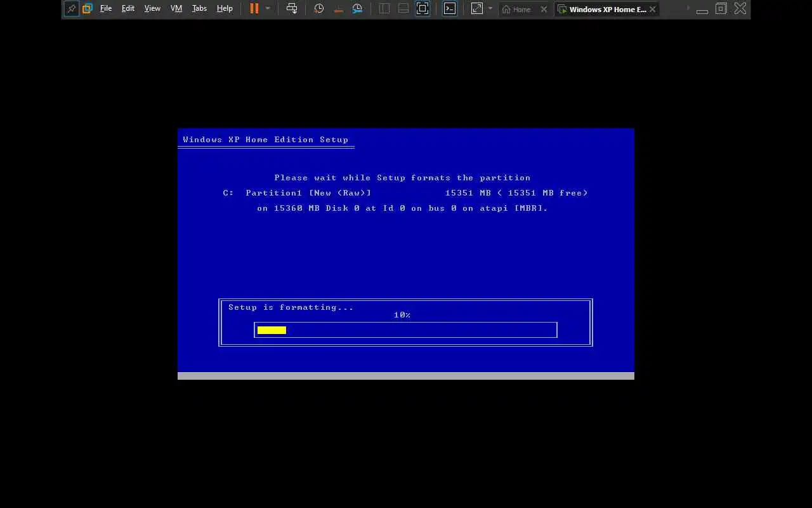Viewport: 812px width, 508px height.
Task: Switch to the Home tab
Action: pos(517,10)
